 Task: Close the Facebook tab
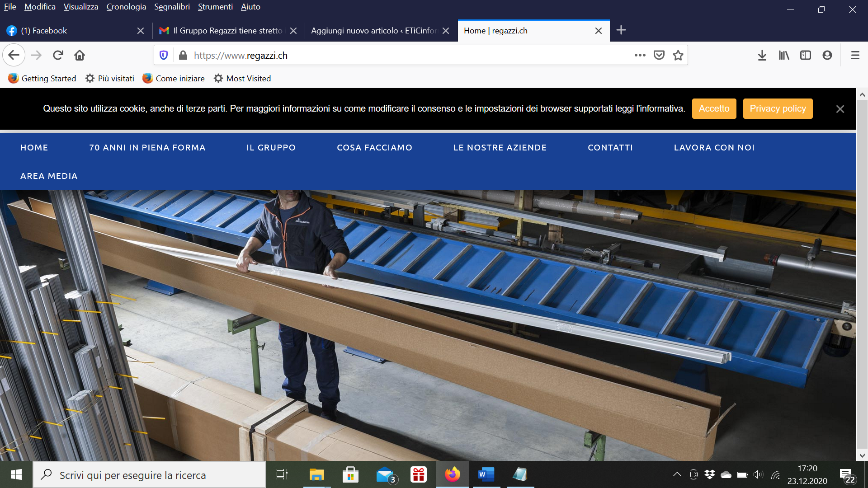[141, 31]
